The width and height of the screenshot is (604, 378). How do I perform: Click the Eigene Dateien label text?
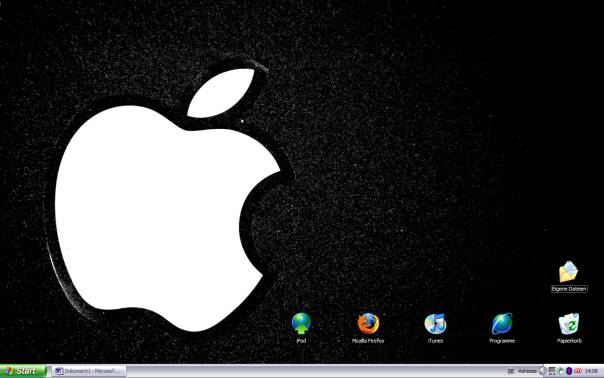pyautogui.click(x=569, y=289)
